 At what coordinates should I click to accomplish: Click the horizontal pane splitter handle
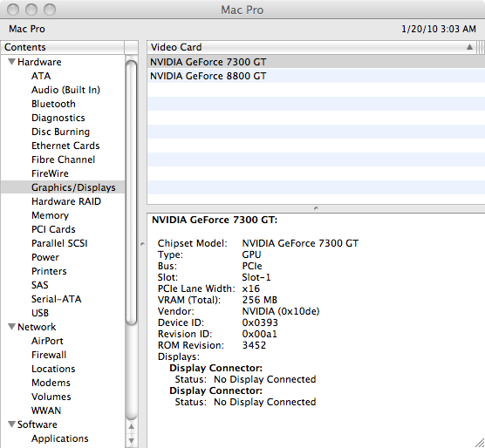coord(316,208)
